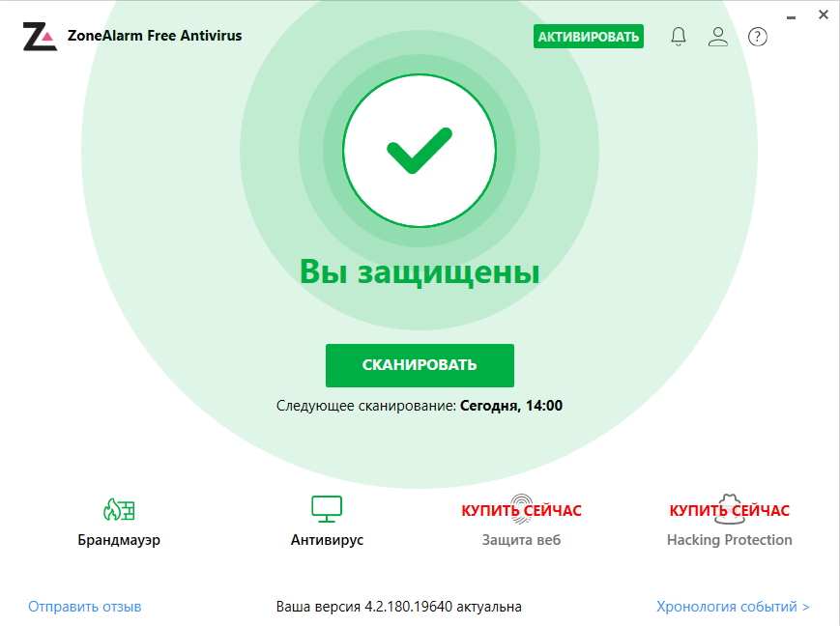Screen dimensions: 840x626
Task: Start a scan with СКАНИРОВАТЬ button
Action: click(420, 365)
